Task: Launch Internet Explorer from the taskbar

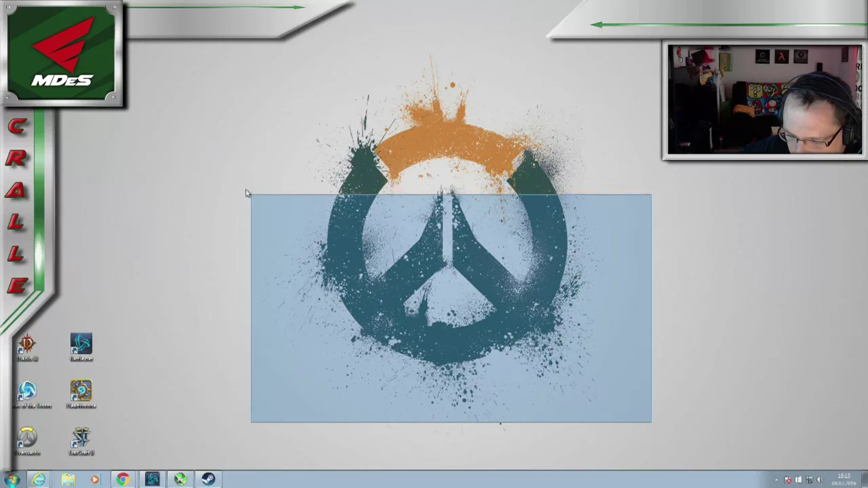Action: (39, 480)
